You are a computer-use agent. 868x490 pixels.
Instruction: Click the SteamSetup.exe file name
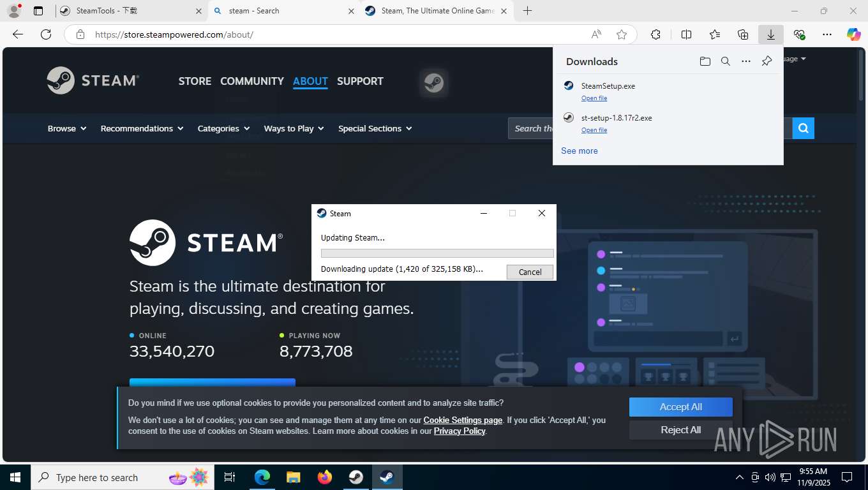[608, 86]
